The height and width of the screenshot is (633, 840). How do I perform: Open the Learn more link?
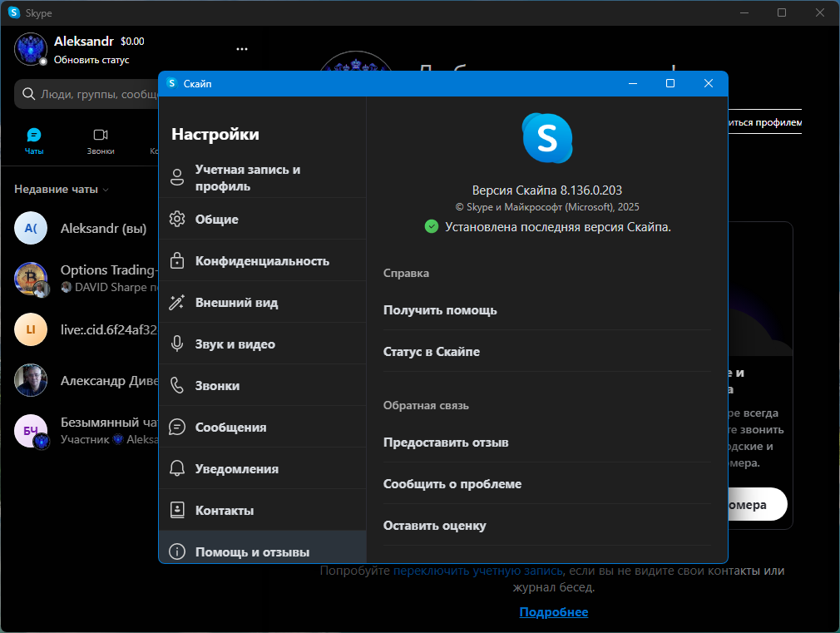[553, 612]
